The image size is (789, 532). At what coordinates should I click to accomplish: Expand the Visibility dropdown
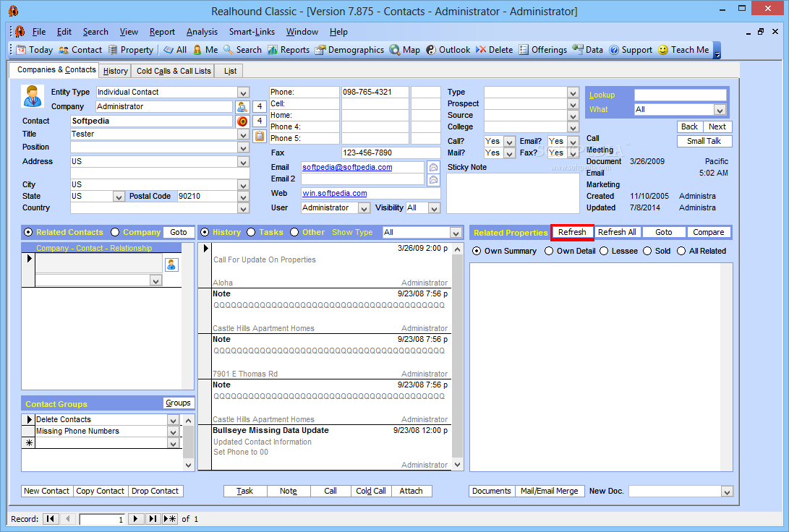(x=435, y=208)
